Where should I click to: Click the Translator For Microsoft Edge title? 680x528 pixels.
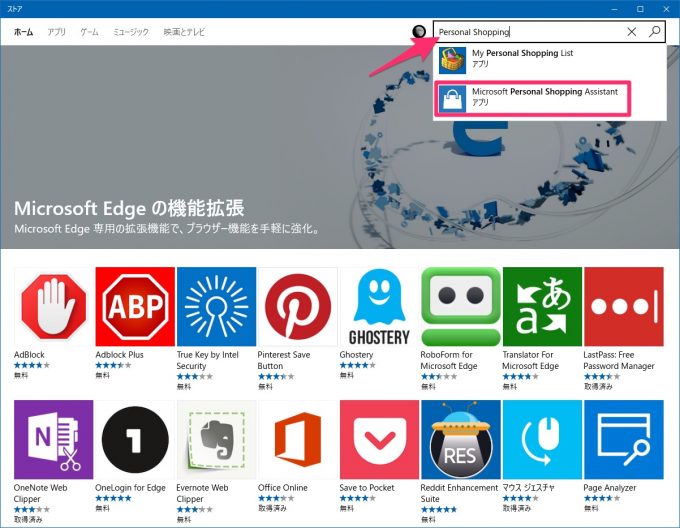[x=530, y=360]
